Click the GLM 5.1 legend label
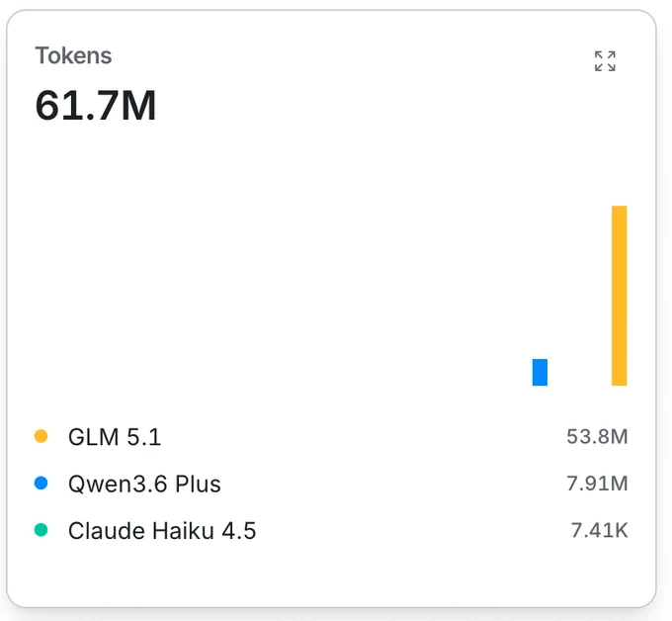Screen dimensions: 672x621 (115, 437)
